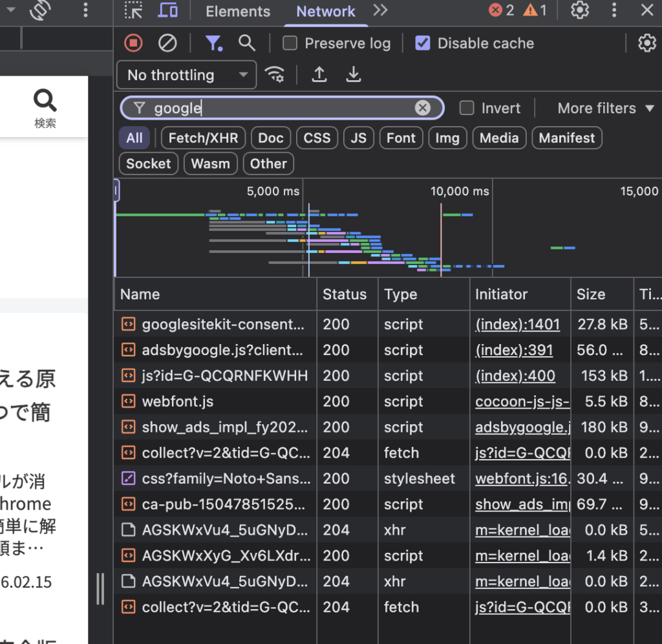
Task: Clear the network log
Action: pos(167,43)
